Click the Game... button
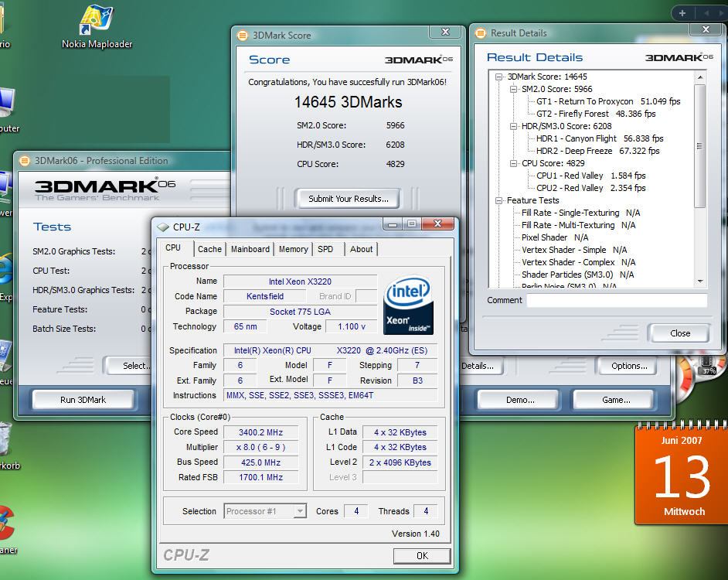This screenshot has width=728, height=580. click(616, 400)
